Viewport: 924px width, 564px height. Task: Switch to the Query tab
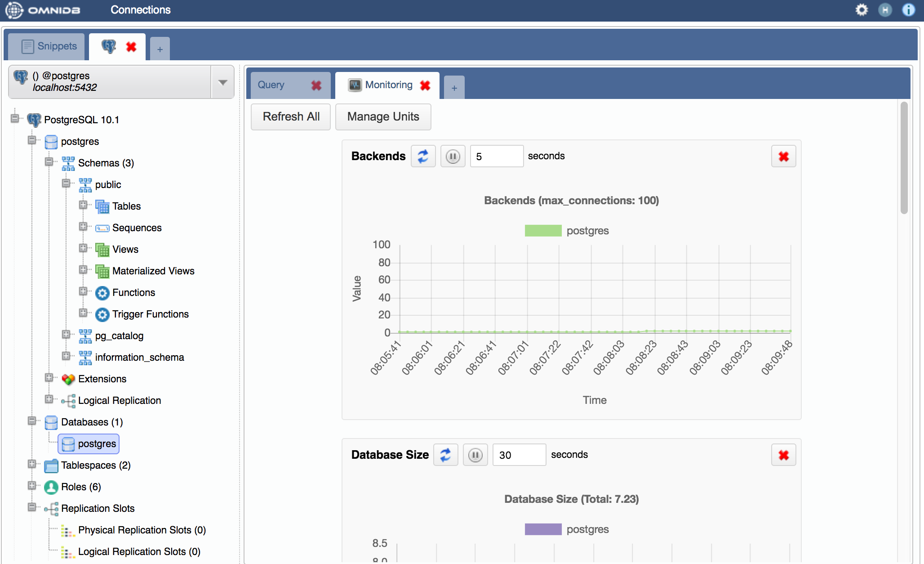click(x=271, y=85)
